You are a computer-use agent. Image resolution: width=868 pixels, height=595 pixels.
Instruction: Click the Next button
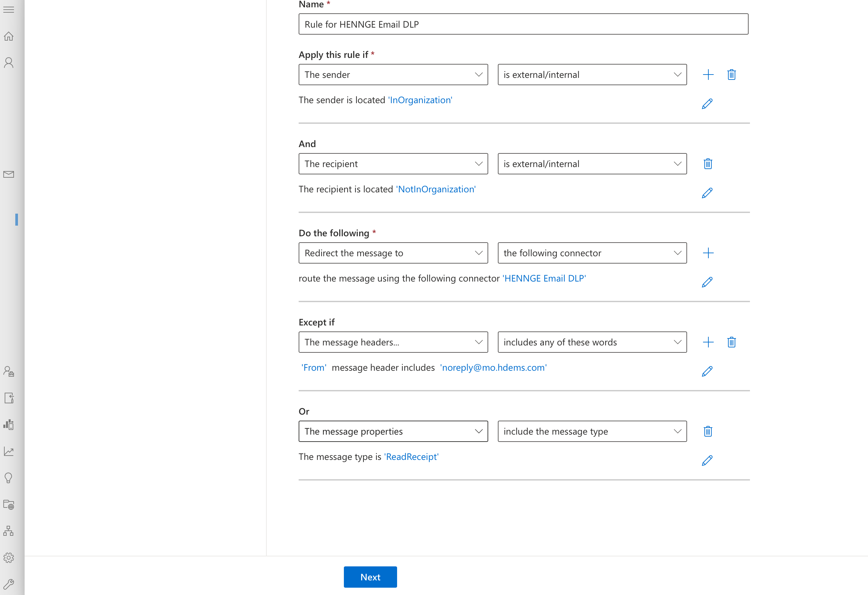[x=370, y=577]
